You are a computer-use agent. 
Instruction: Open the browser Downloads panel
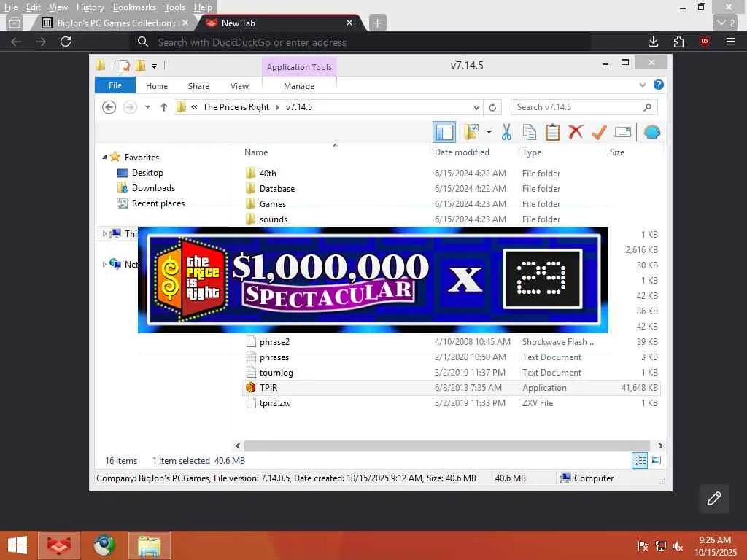tap(653, 42)
